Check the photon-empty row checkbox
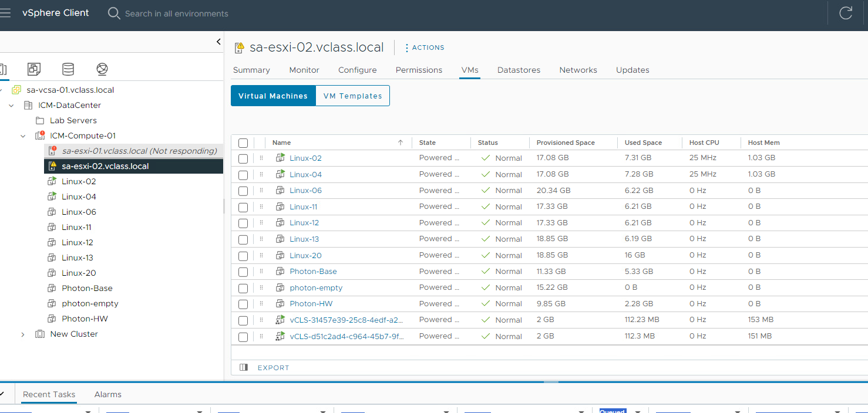The image size is (868, 413). (x=243, y=287)
